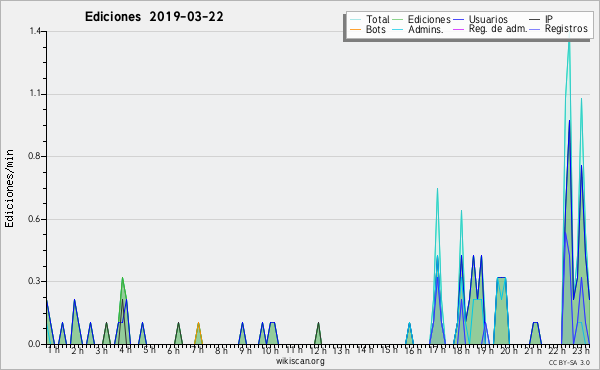This screenshot has height=370, width=600.
Task: Click the Total legend color line
Action: pyautogui.click(x=355, y=20)
